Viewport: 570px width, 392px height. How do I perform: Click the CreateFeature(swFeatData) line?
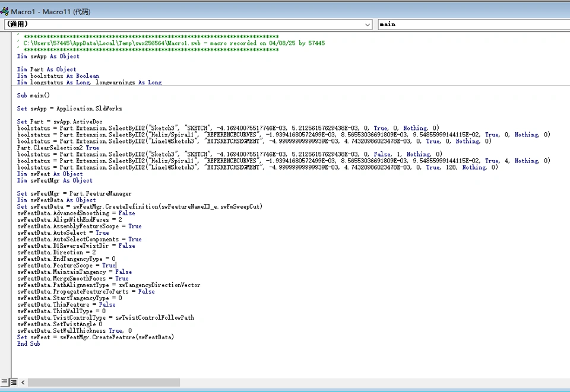tap(96, 337)
